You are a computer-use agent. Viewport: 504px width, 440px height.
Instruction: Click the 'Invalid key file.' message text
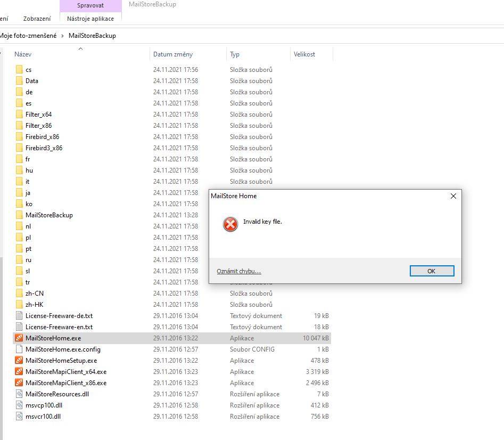[262, 222]
